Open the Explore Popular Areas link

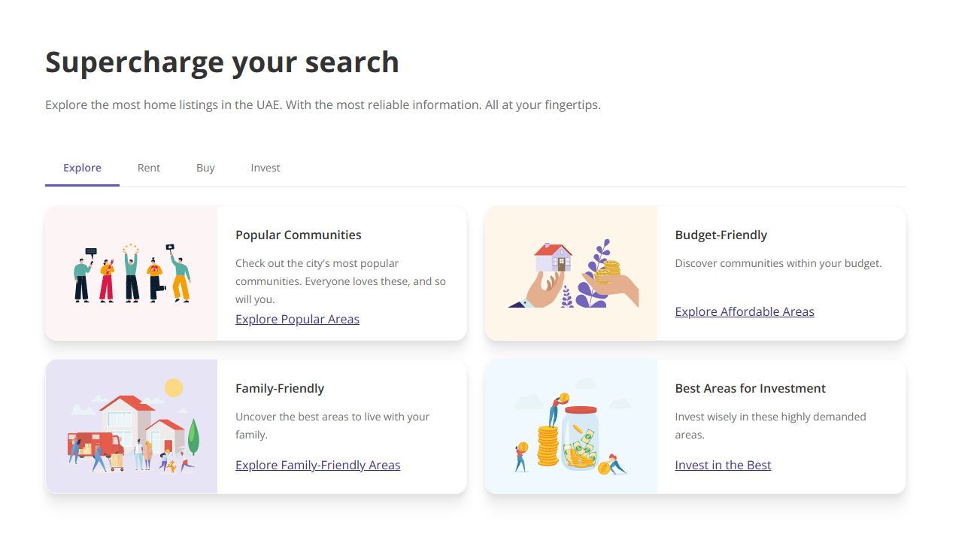pos(297,319)
